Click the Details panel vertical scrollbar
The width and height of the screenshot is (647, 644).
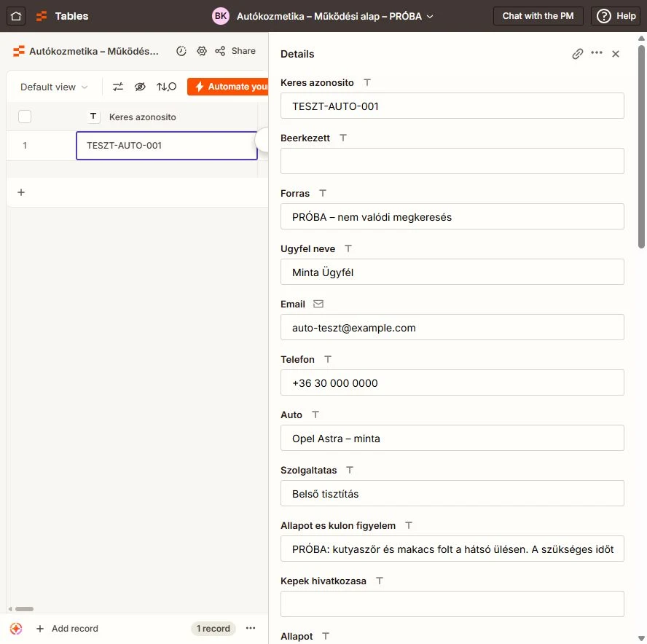pyautogui.click(x=641, y=147)
